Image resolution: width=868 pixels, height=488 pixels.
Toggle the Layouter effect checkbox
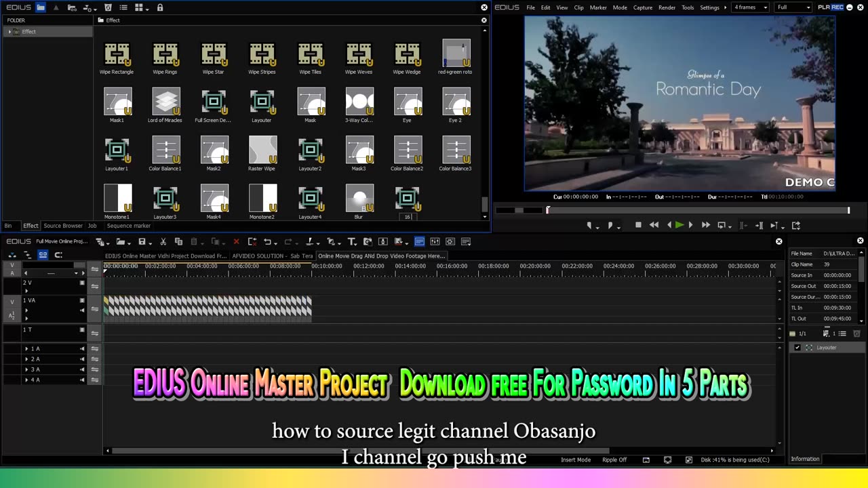797,347
